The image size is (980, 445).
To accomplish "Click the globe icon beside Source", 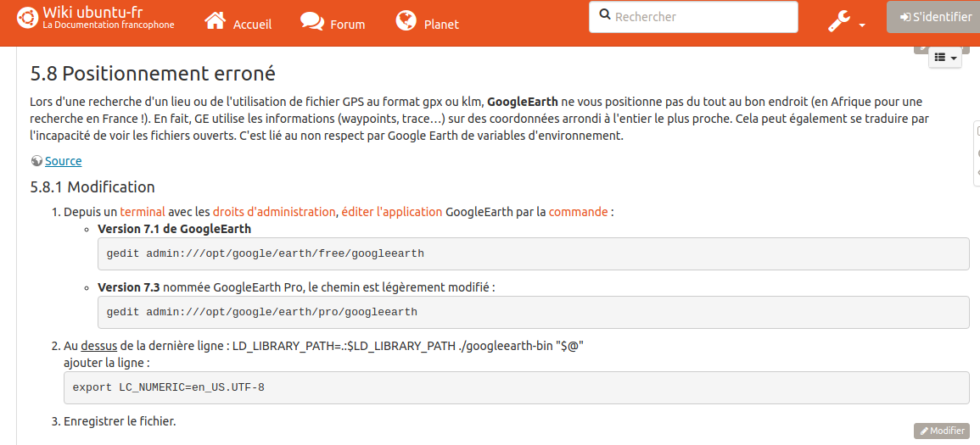I will click(36, 161).
